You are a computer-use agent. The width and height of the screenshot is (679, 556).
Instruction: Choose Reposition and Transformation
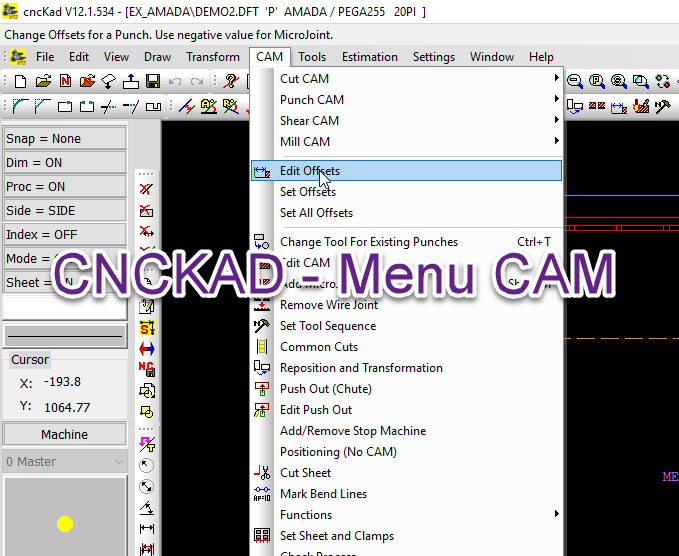(406, 368)
